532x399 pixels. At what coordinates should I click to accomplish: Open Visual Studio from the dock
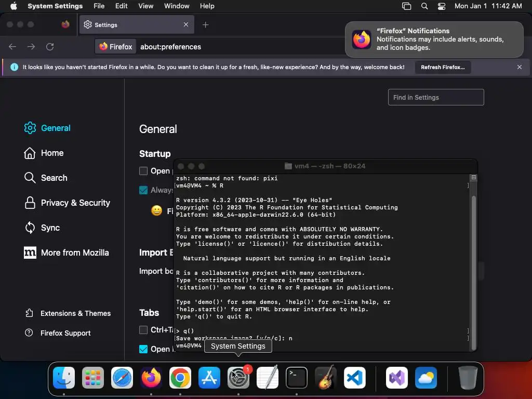pos(397,378)
